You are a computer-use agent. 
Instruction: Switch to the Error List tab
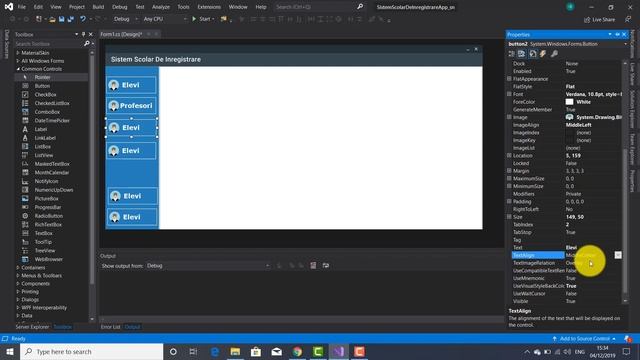click(110, 327)
